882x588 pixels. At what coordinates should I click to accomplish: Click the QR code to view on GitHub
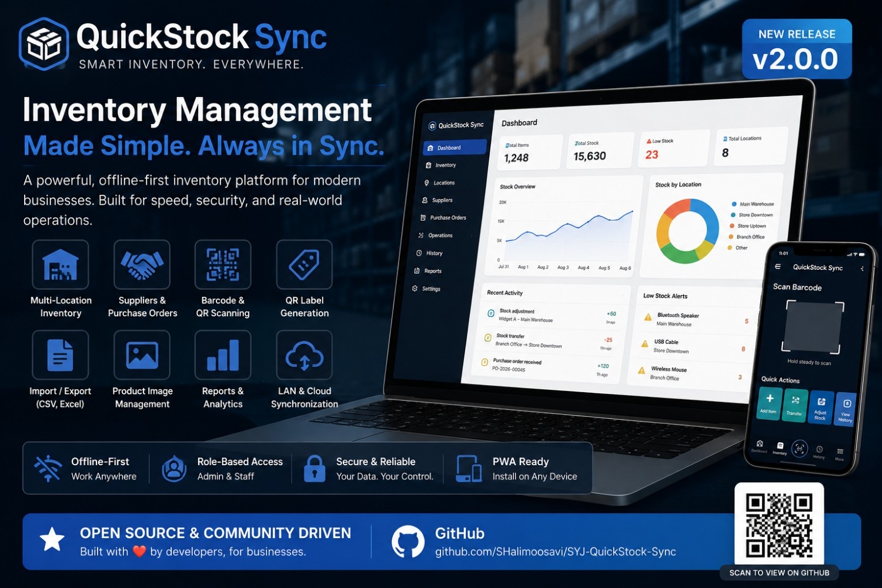point(779,524)
